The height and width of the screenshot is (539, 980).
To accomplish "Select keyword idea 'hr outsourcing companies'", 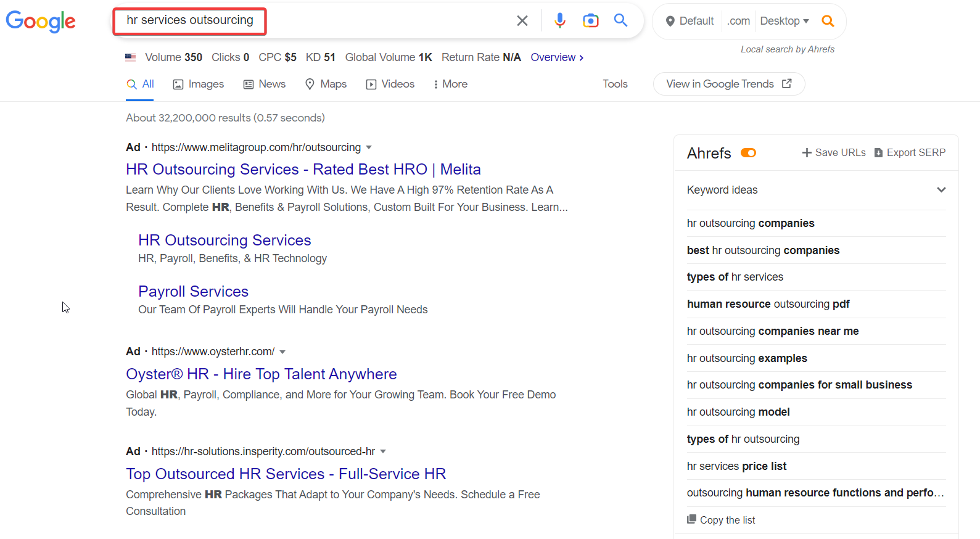I will [x=751, y=223].
